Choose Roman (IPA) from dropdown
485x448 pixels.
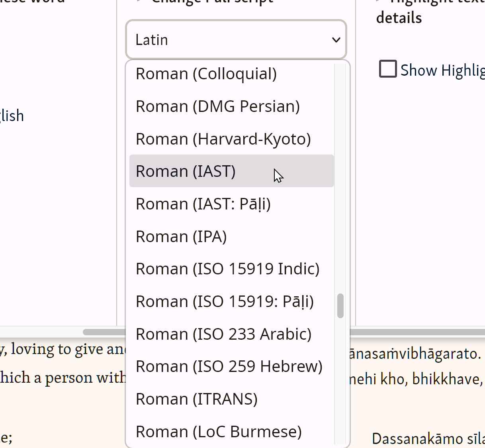pos(181,237)
